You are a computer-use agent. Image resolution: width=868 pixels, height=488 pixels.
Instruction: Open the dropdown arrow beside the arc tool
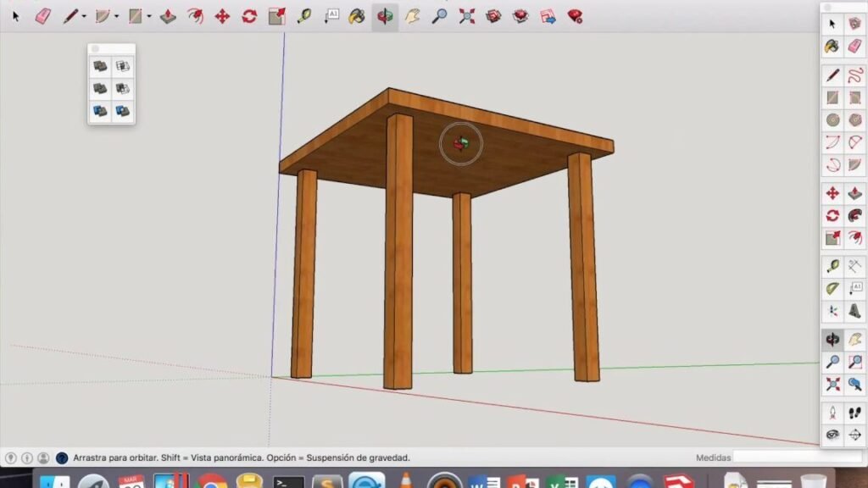pyautogui.click(x=117, y=16)
